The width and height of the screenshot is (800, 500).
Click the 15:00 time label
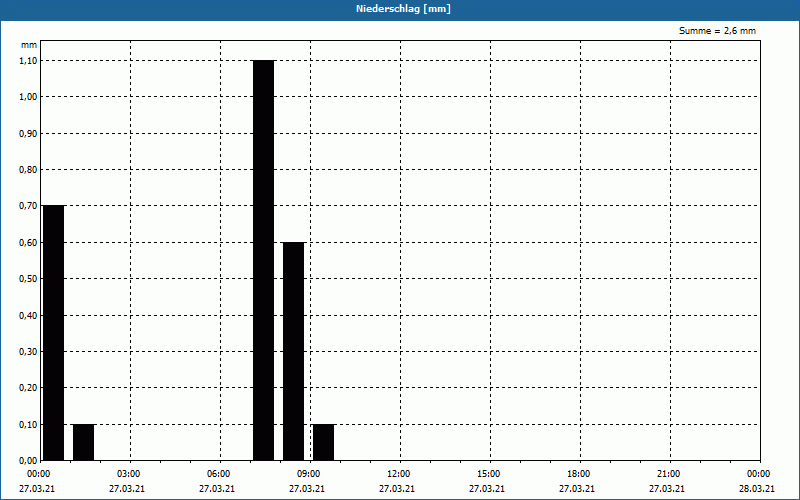pos(488,474)
